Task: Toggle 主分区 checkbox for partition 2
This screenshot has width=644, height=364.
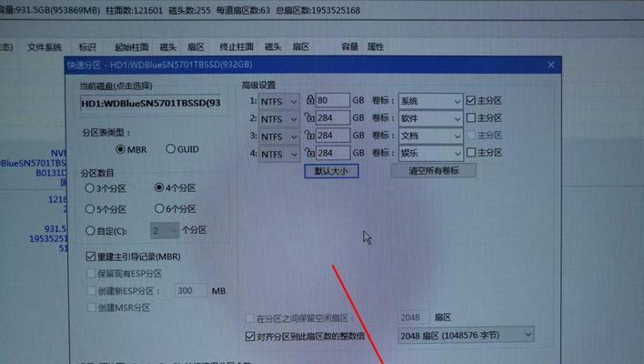Action: [x=484, y=118]
